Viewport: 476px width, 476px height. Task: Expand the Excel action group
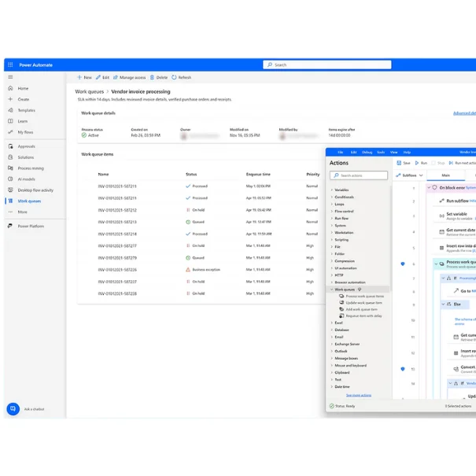(331, 323)
